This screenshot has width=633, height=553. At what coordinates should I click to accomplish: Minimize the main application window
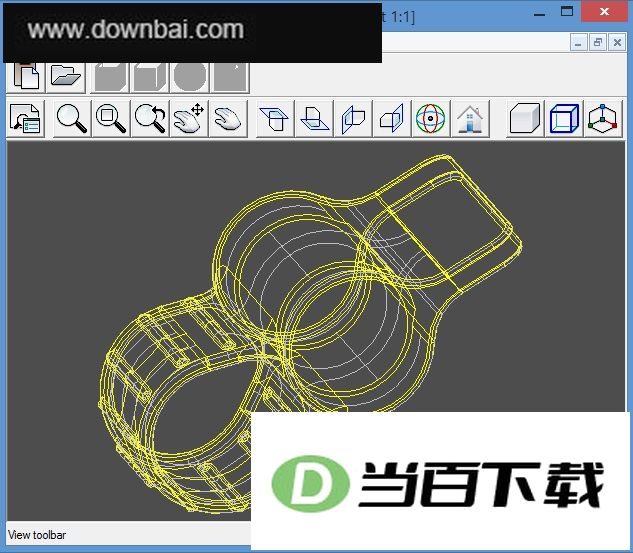tap(539, 13)
